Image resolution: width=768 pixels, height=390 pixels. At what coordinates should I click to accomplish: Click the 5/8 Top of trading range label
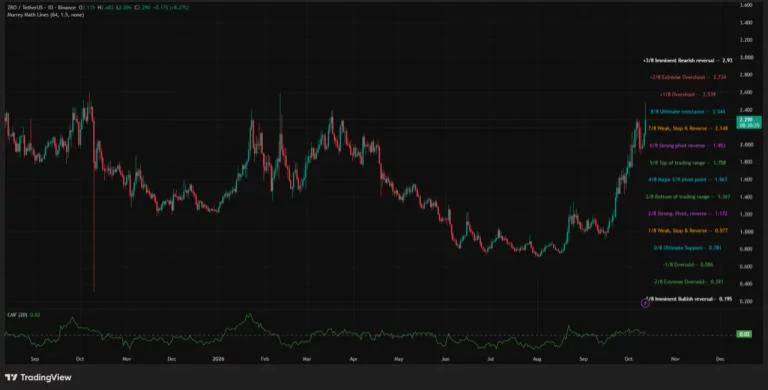[x=688, y=162]
